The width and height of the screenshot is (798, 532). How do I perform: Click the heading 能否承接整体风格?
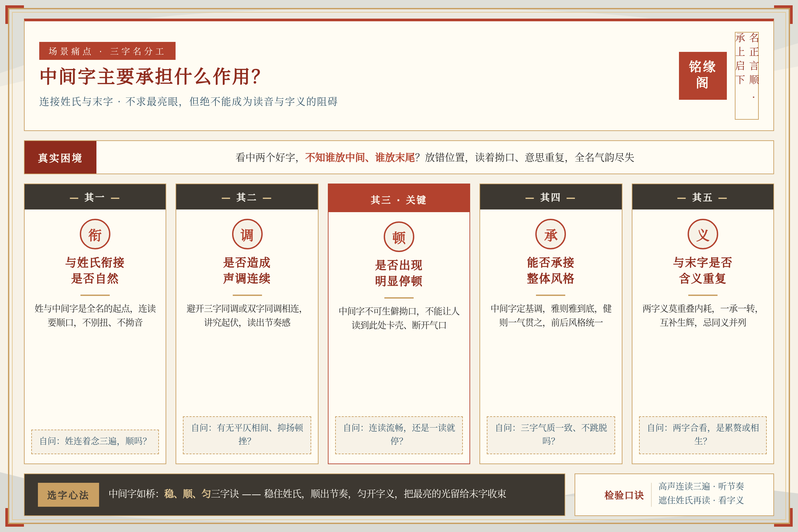click(551, 270)
